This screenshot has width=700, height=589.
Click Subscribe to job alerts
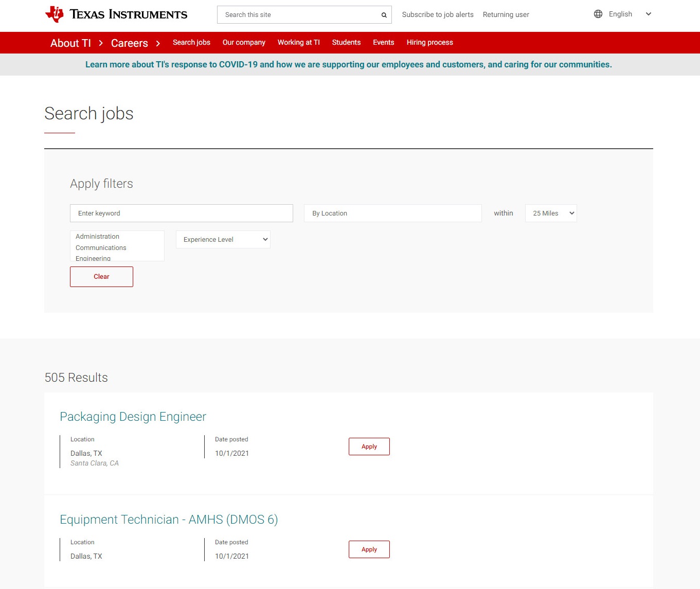(x=438, y=15)
